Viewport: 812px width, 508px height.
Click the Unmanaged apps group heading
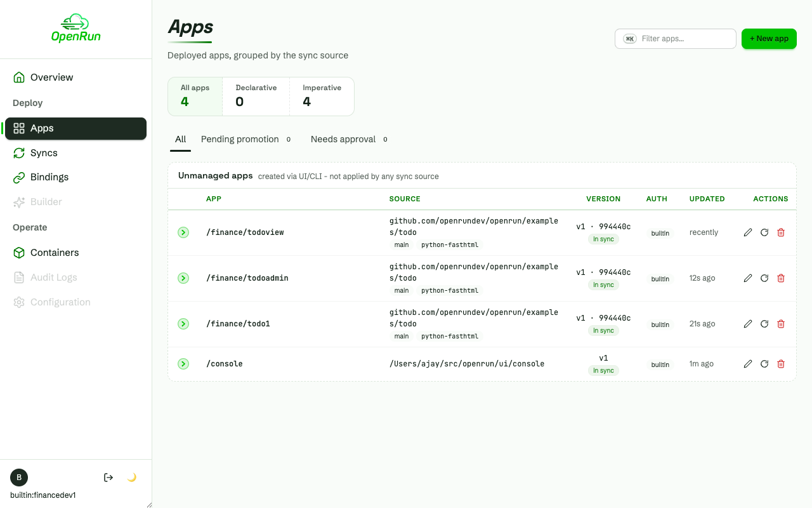[x=216, y=176]
